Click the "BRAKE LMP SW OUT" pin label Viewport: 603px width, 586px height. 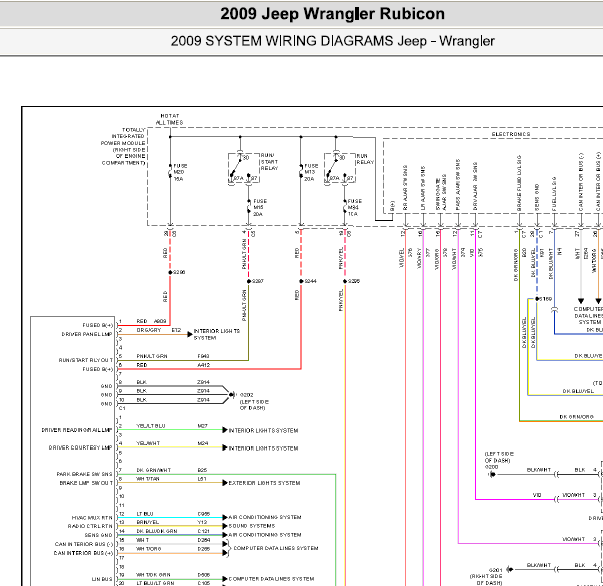point(86,483)
